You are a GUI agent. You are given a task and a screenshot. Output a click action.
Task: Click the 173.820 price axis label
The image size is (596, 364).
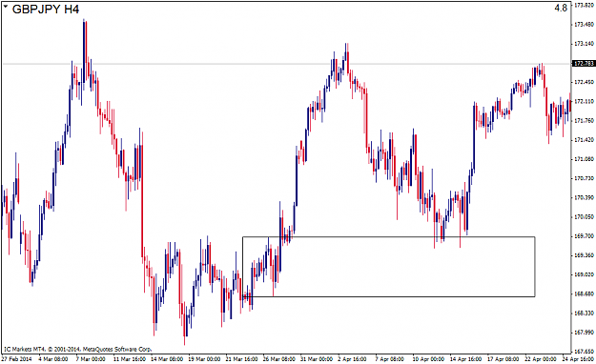click(585, 5)
